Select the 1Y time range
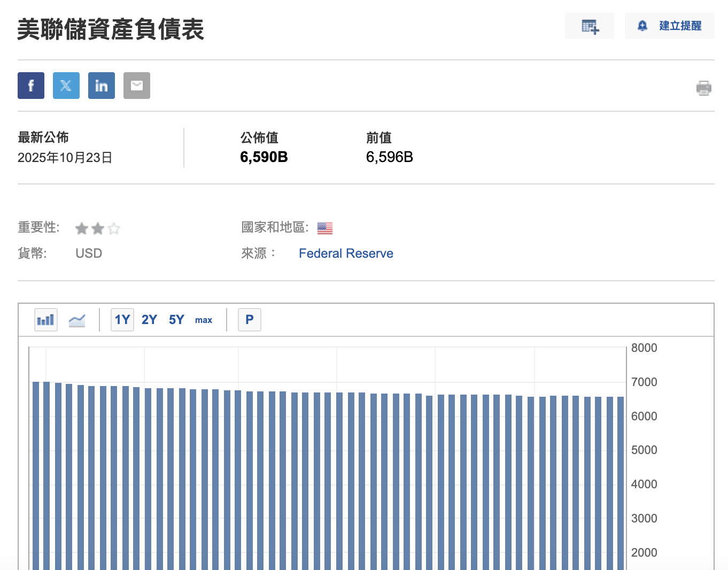 tap(122, 320)
